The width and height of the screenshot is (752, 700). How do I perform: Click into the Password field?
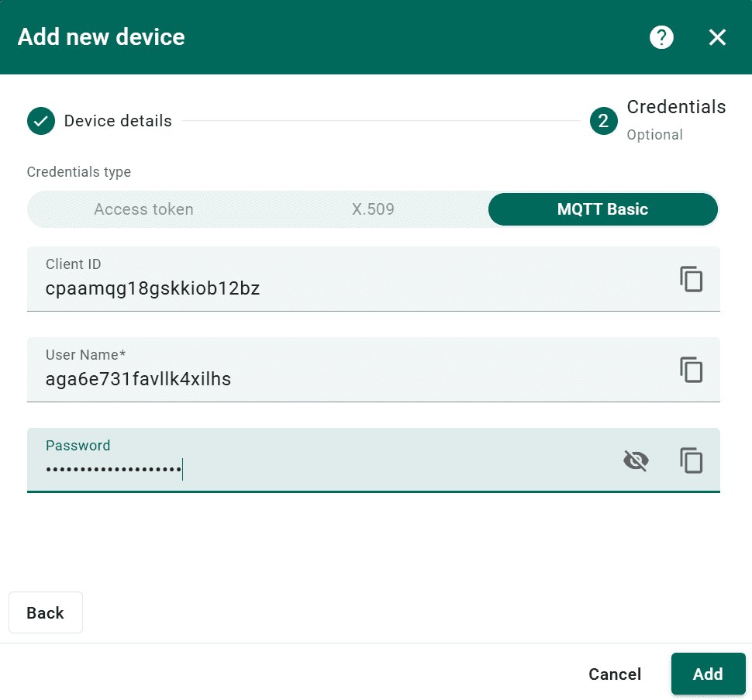click(x=310, y=469)
